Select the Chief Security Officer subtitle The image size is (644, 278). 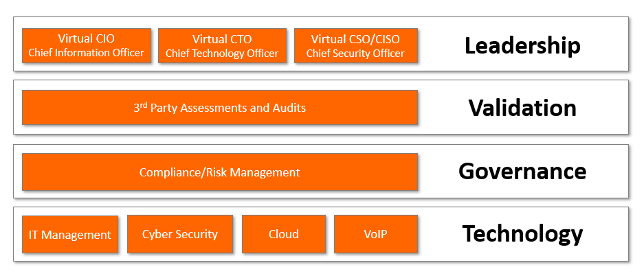tap(355, 53)
